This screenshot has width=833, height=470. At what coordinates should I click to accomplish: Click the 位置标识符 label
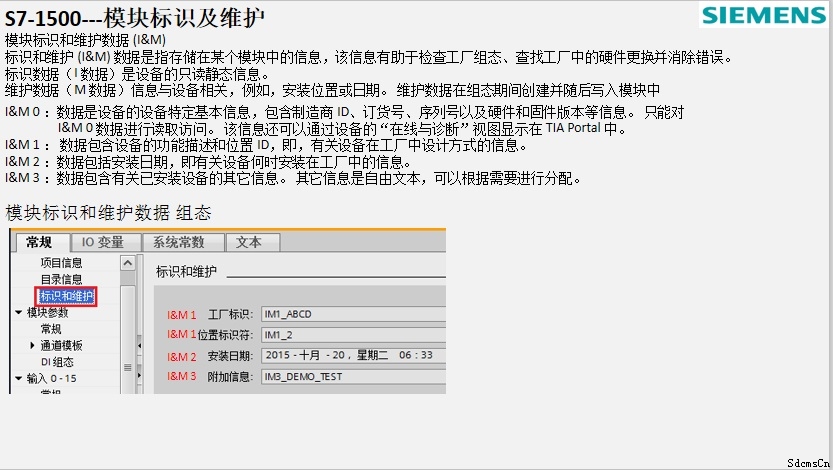point(225,335)
